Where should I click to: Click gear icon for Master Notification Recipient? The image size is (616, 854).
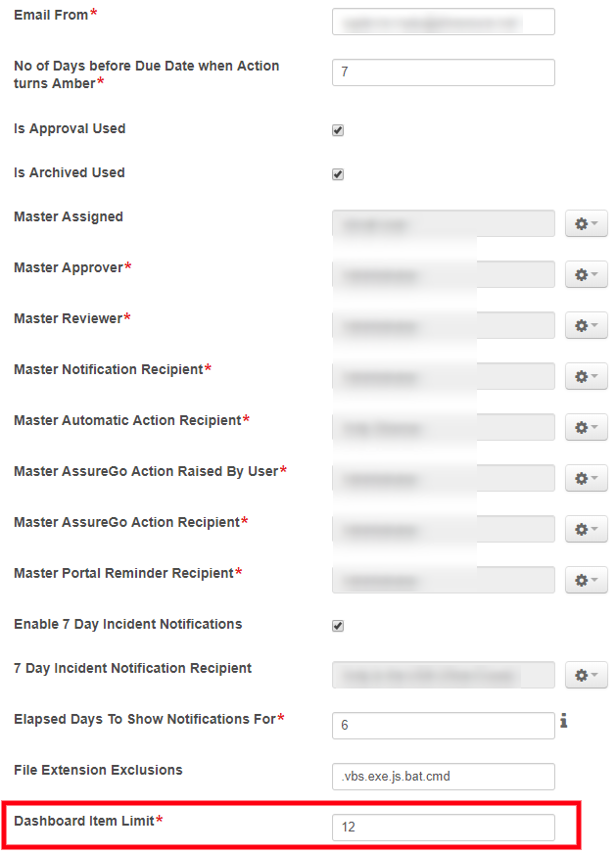[586, 377]
